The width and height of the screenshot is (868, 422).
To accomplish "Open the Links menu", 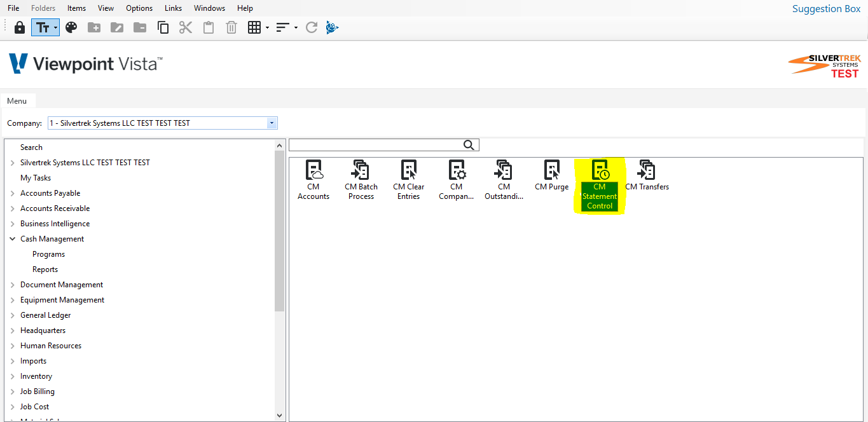I will (173, 8).
